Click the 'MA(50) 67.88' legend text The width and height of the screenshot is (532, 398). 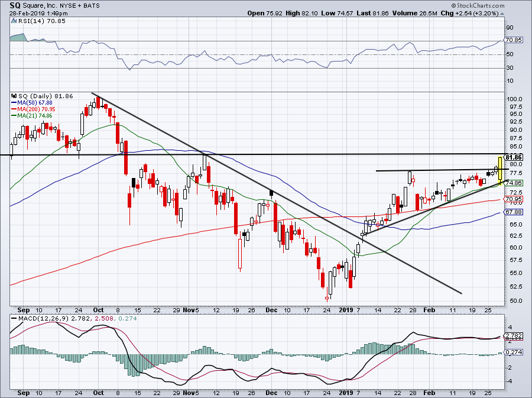pyautogui.click(x=35, y=102)
